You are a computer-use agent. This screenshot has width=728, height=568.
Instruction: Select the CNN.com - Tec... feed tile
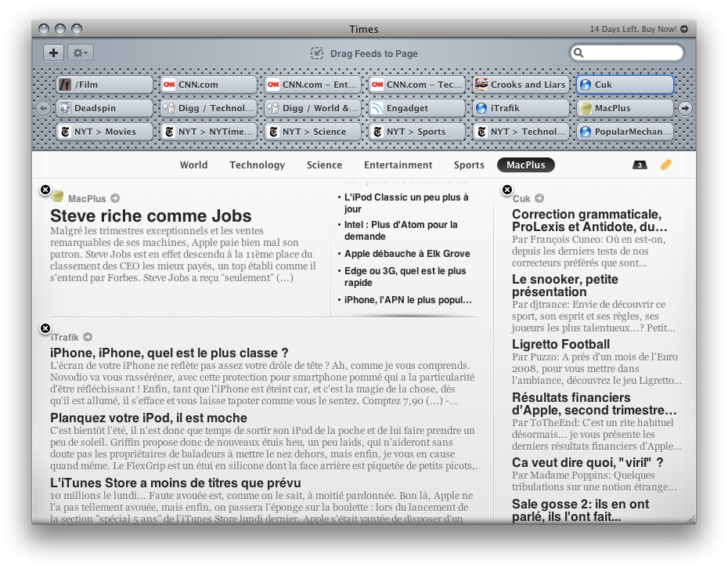tap(416, 85)
